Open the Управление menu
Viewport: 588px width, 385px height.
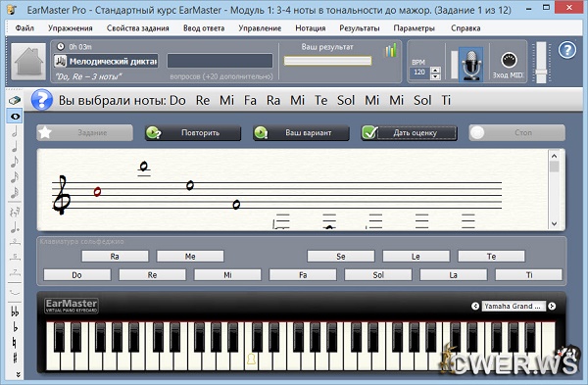260,28
